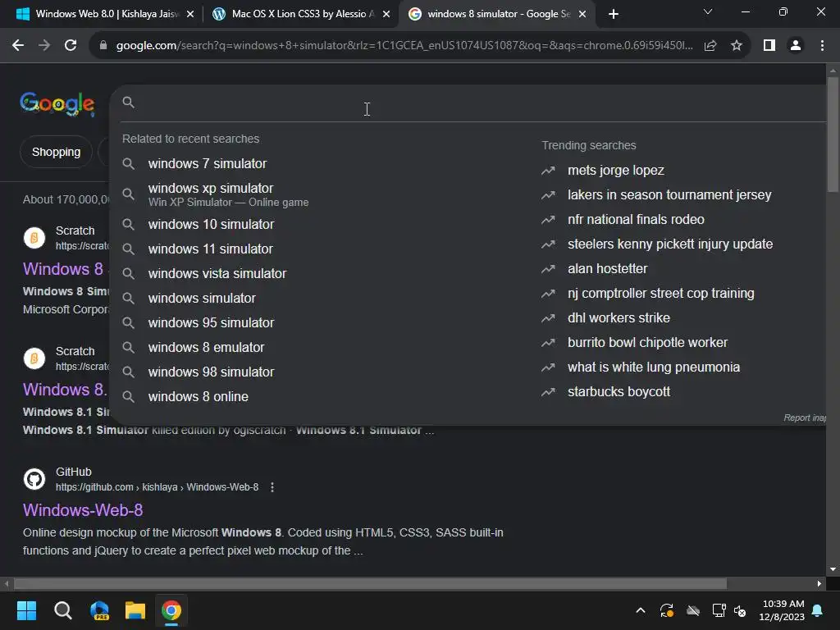Open the notification bell in taskbar

pyautogui.click(x=818, y=610)
